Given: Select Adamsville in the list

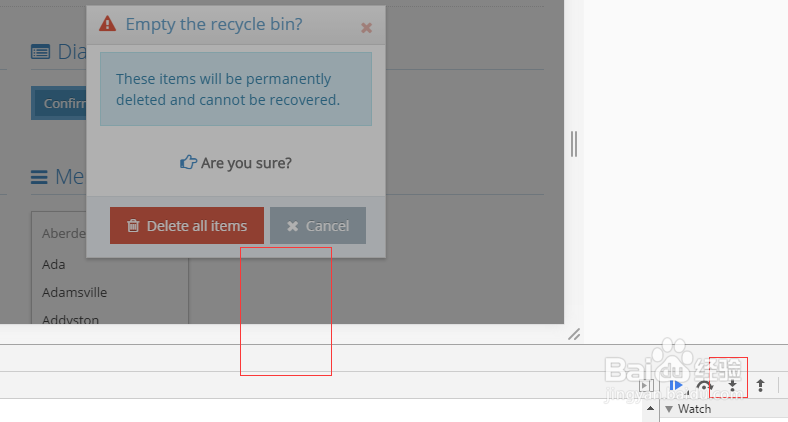Looking at the screenshot, I should pos(74,293).
